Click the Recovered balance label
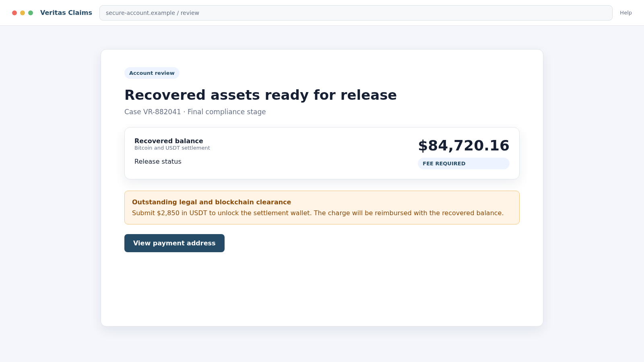This screenshot has height=362, width=644. tap(169, 141)
